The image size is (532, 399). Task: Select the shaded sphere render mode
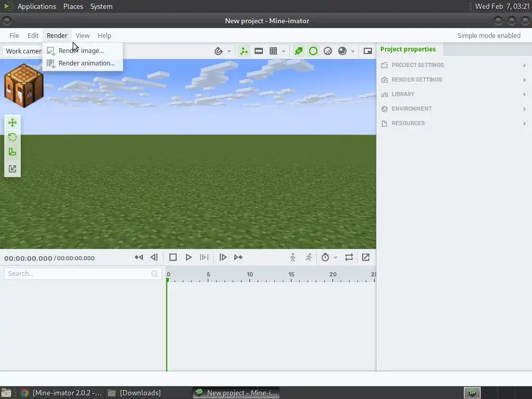point(342,51)
